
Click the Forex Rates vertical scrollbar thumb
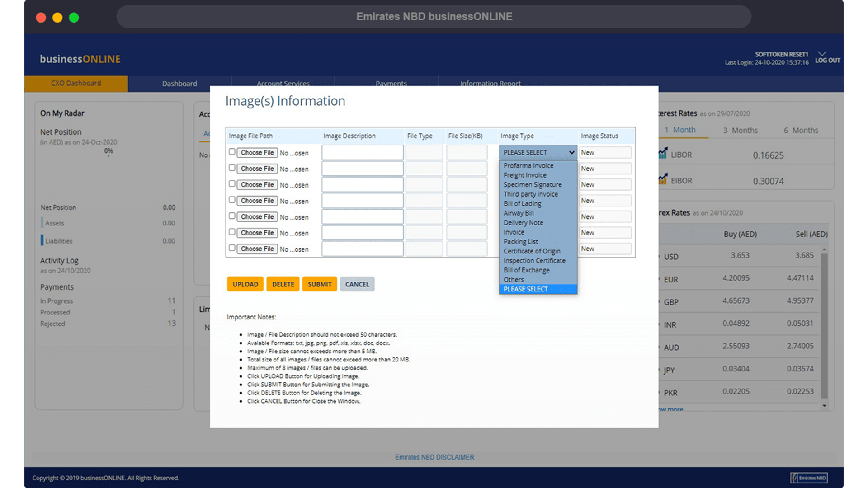pyautogui.click(x=824, y=325)
